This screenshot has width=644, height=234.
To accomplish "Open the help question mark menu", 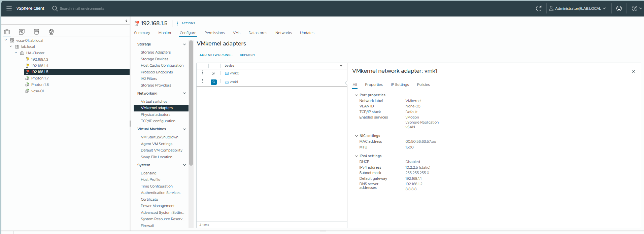I will coord(636,8).
